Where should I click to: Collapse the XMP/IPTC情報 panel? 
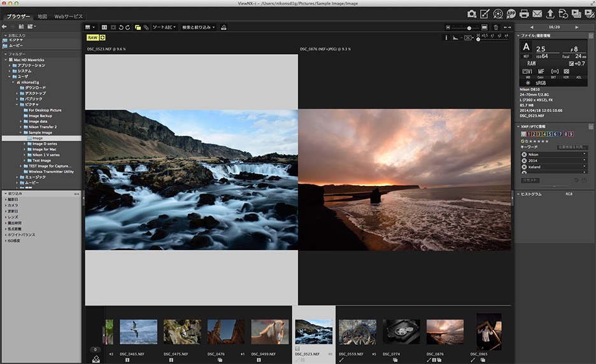click(518, 126)
